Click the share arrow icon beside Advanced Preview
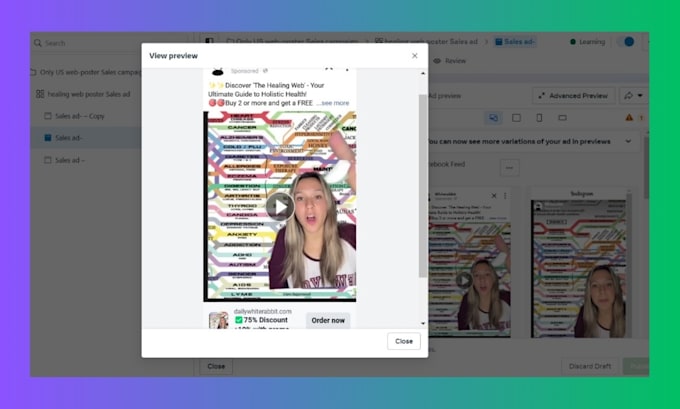The height and width of the screenshot is (409, 680). [x=628, y=96]
